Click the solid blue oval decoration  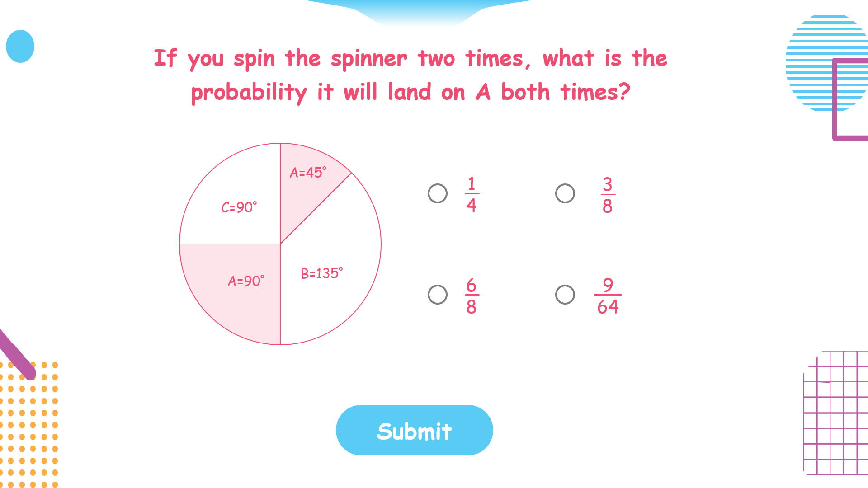20,46
